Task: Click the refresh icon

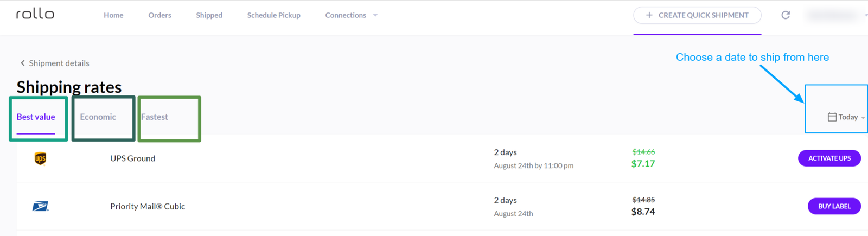Action: pyautogui.click(x=785, y=15)
